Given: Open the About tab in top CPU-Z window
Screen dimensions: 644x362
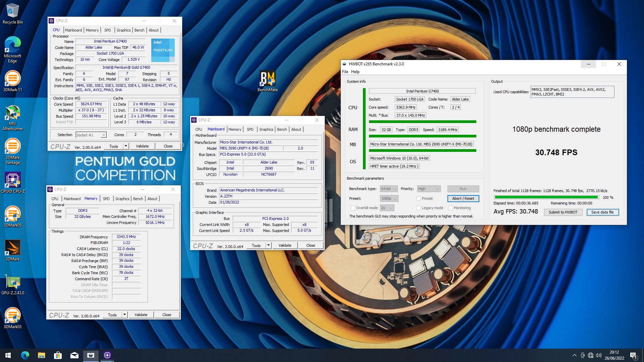Looking at the screenshot, I should click(x=154, y=30).
